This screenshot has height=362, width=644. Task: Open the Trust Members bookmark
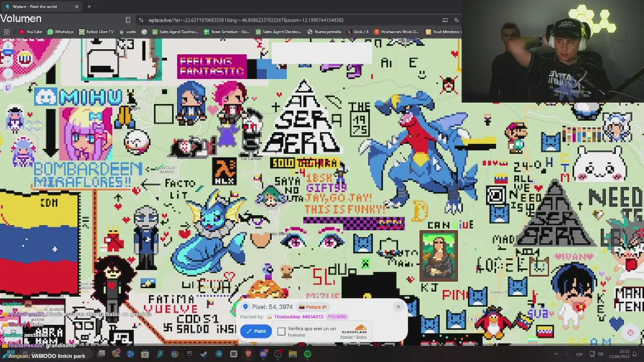point(443,32)
